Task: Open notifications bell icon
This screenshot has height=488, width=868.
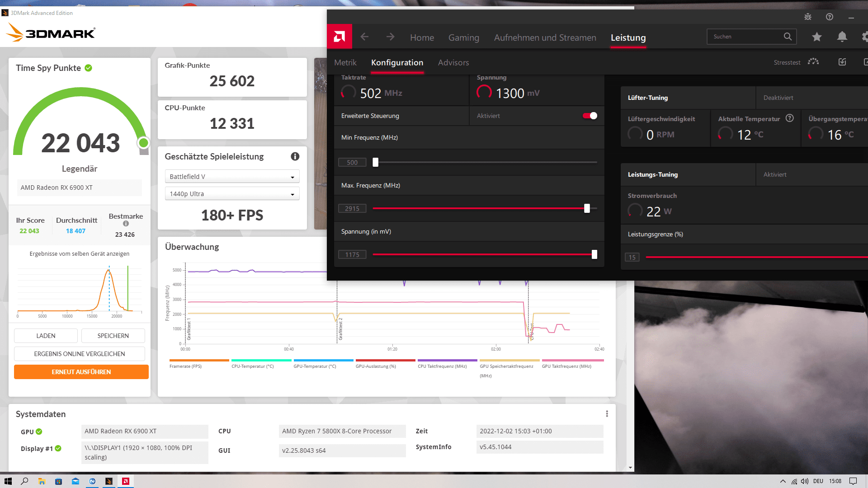Action: pyautogui.click(x=842, y=37)
